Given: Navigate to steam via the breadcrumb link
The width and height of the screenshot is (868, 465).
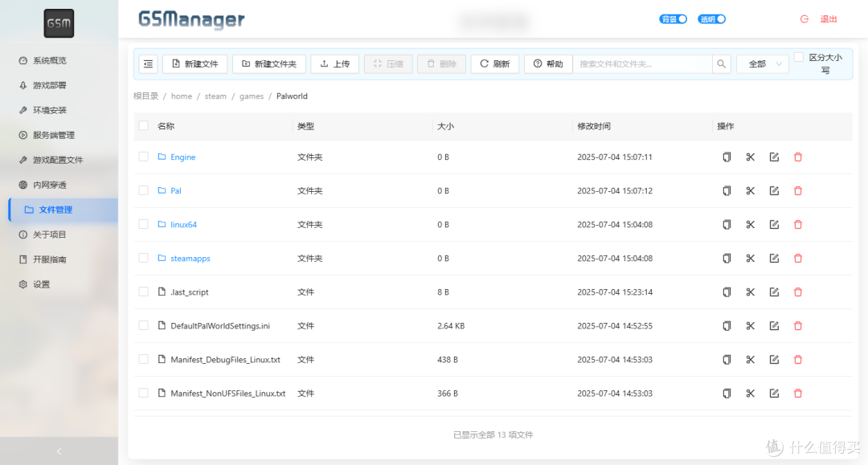Looking at the screenshot, I should [x=215, y=96].
